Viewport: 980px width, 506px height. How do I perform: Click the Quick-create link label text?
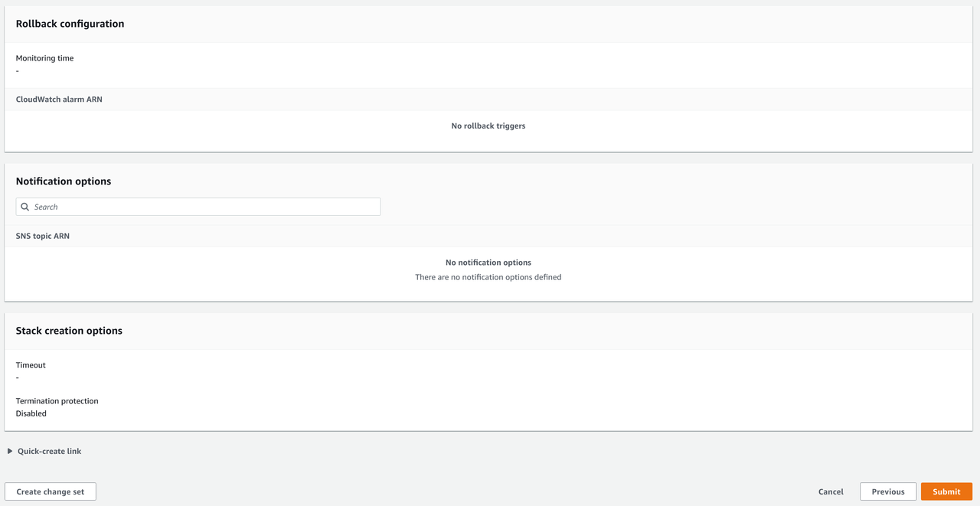pos(49,451)
